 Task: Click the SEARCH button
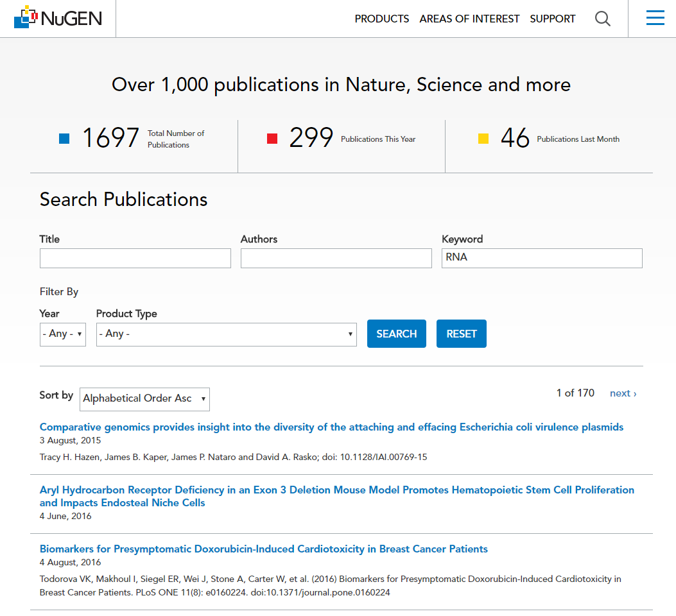pos(397,334)
